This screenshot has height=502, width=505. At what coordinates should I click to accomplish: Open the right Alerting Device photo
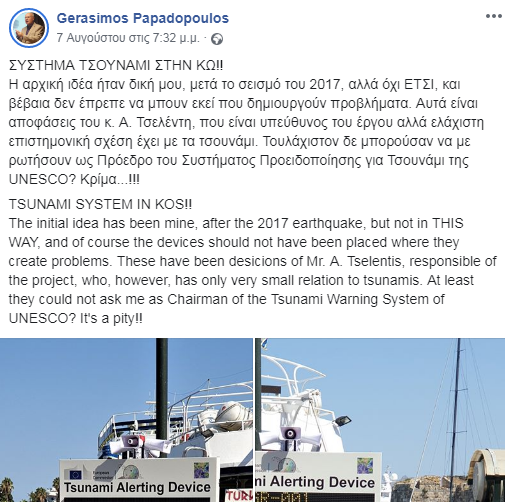[x=380, y=420]
